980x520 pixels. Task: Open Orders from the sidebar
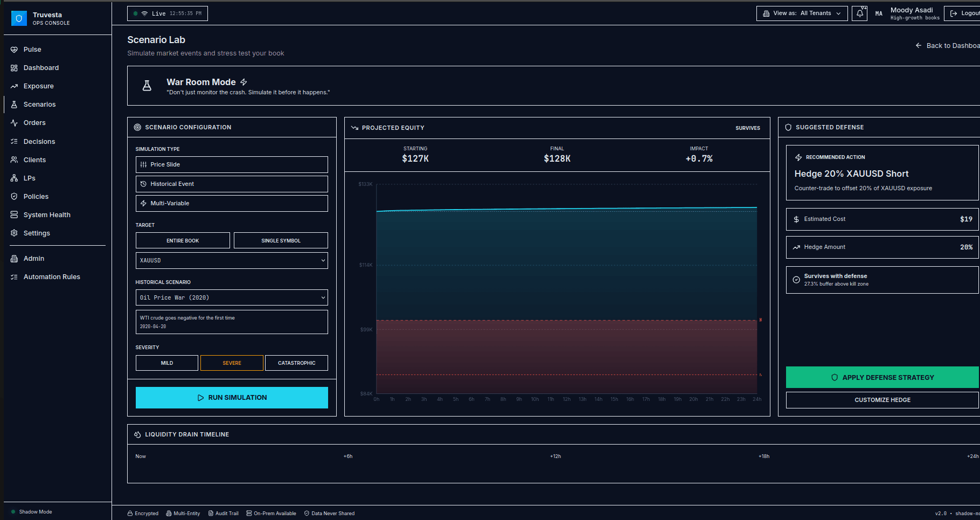coord(34,123)
